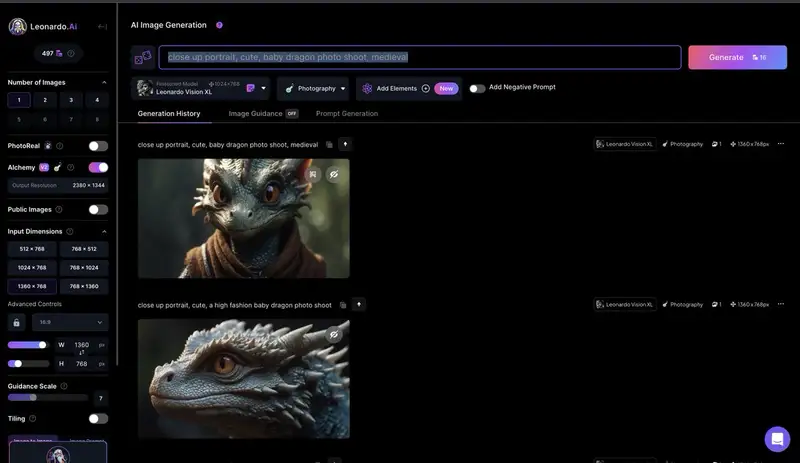The image size is (800, 463).
Task: Turn on Add Negative Prompt toggle
Action: 477,89
